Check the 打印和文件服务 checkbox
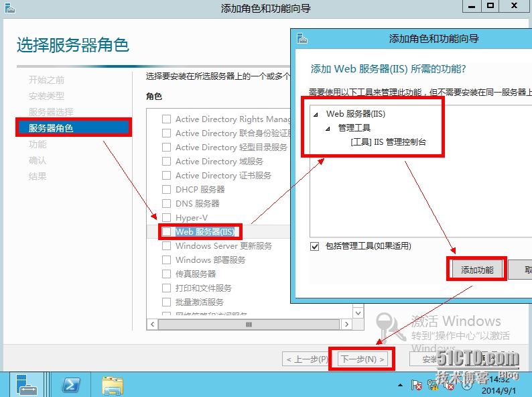 coord(166,288)
